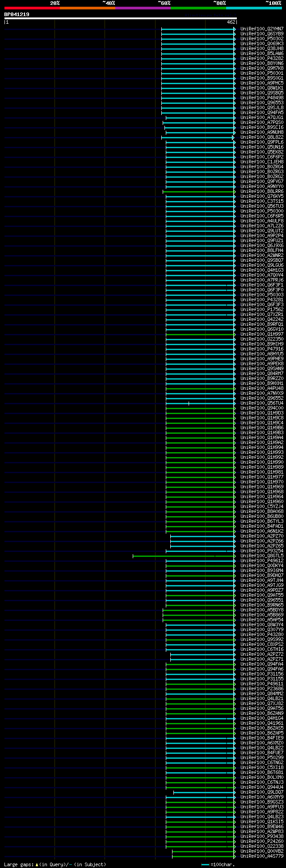Click the white query length bar
Viewport: 286px width, 868px height.
click(x=120, y=18)
